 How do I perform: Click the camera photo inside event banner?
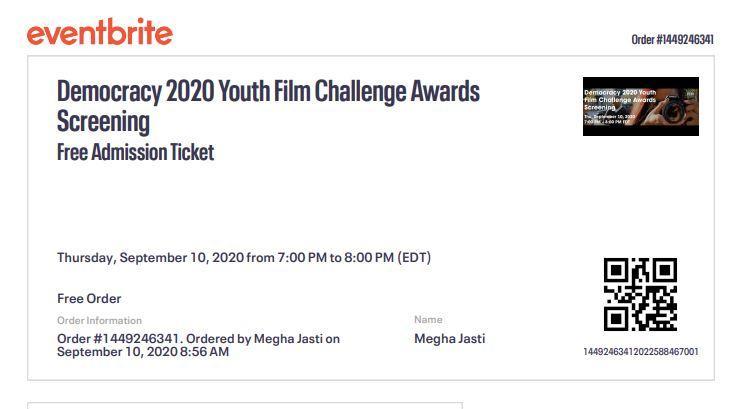tap(675, 110)
